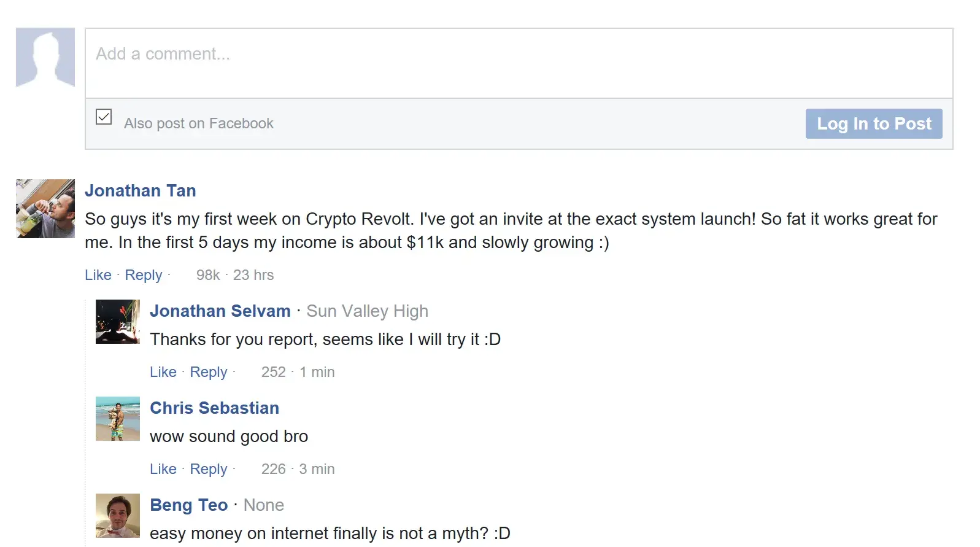This screenshot has height=547, width=980.
Task: Reply to Jonathan Tan's comment
Action: [x=144, y=275]
